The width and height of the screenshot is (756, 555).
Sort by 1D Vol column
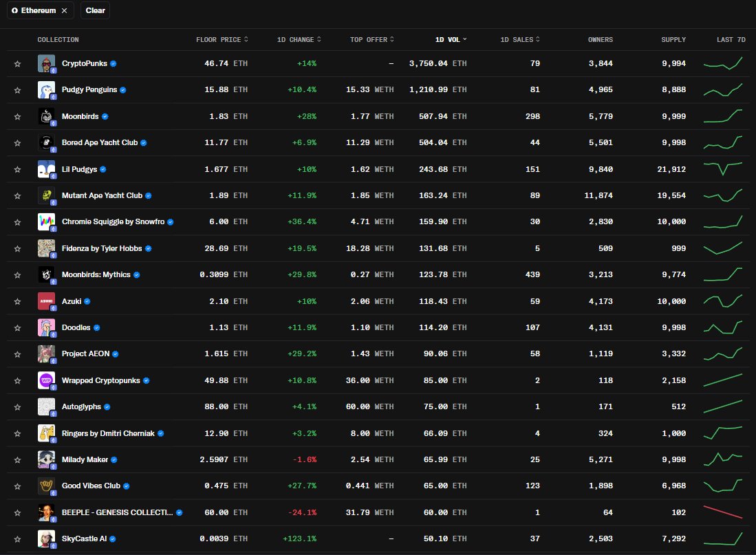451,39
